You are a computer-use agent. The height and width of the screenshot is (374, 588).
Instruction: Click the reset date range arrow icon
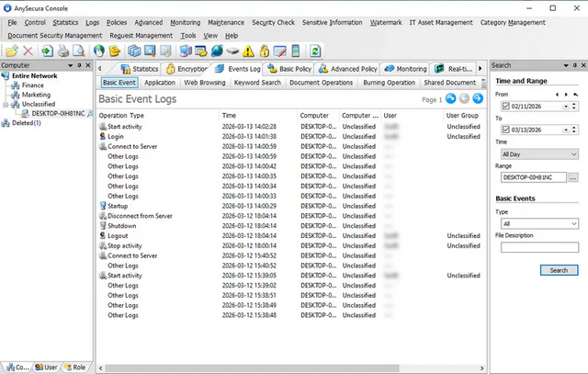coord(576,95)
